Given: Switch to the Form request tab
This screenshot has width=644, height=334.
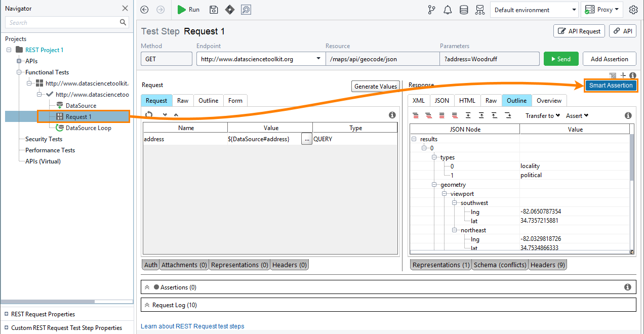Looking at the screenshot, I should 235,100.
